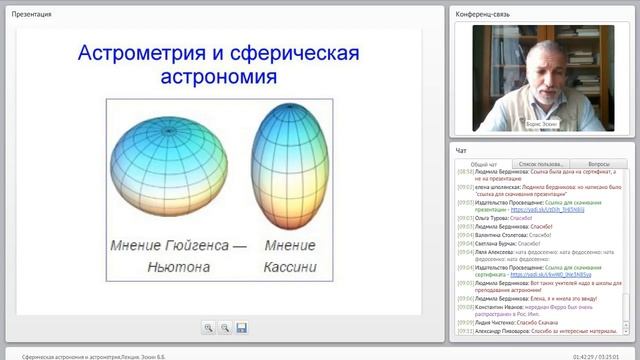The width and height of the screenshot is (640, 360).
Task: Click the Конференц-связь panel header
Action: tap(482, 14)
